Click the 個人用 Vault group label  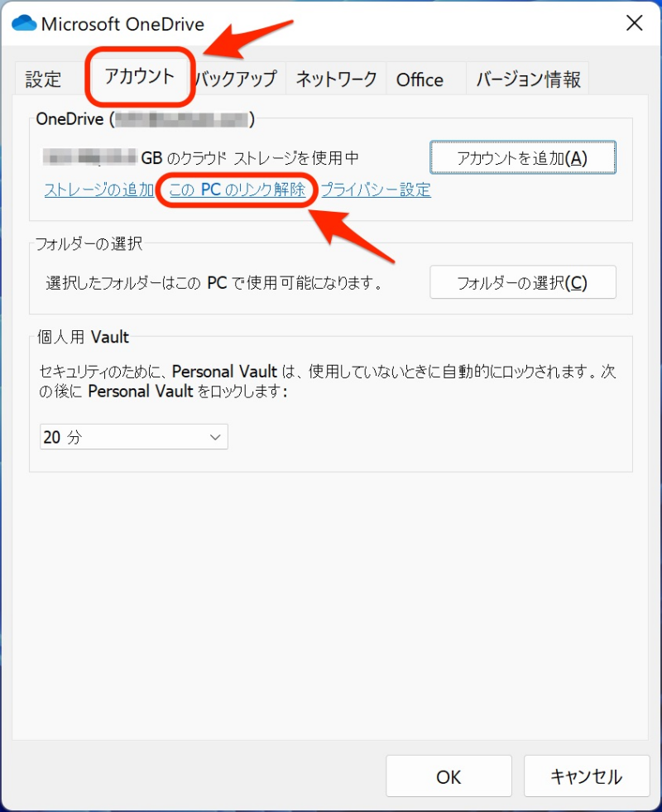84,337
